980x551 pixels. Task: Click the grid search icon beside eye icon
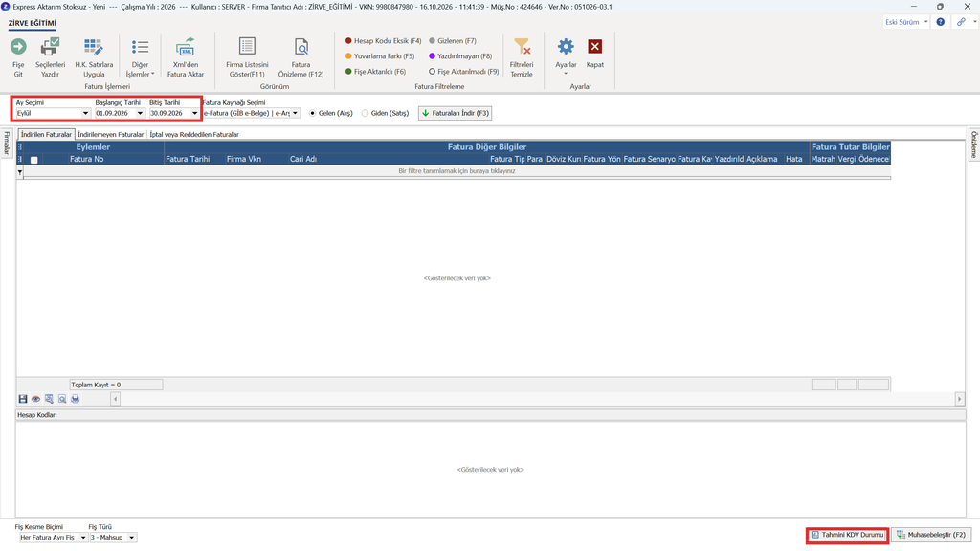49,399
